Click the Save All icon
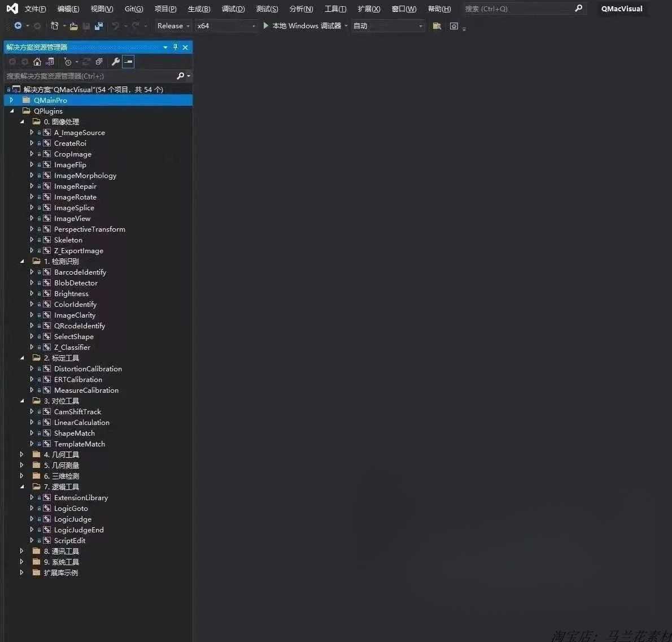This screenshot has width=672, height=642. [99, 26]
